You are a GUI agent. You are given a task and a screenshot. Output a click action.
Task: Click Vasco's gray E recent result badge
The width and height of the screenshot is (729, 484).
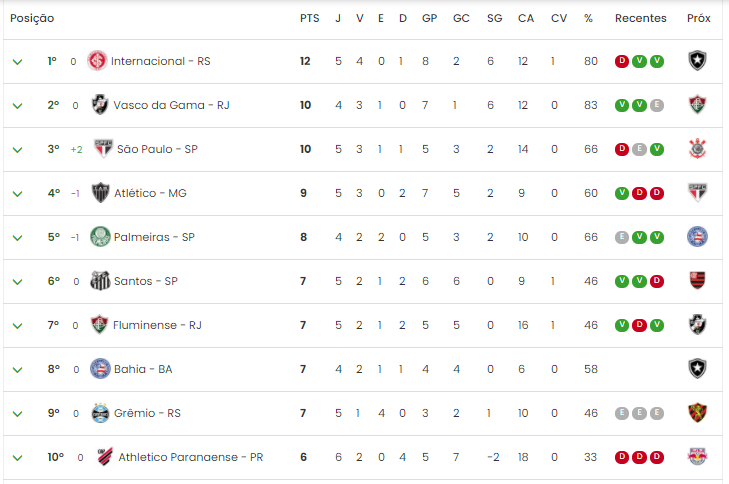pyautogui.click(x=656, y=105)
